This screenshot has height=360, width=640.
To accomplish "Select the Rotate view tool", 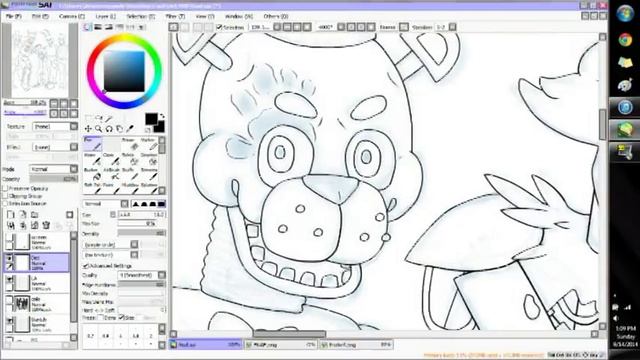I will point(109,129).
